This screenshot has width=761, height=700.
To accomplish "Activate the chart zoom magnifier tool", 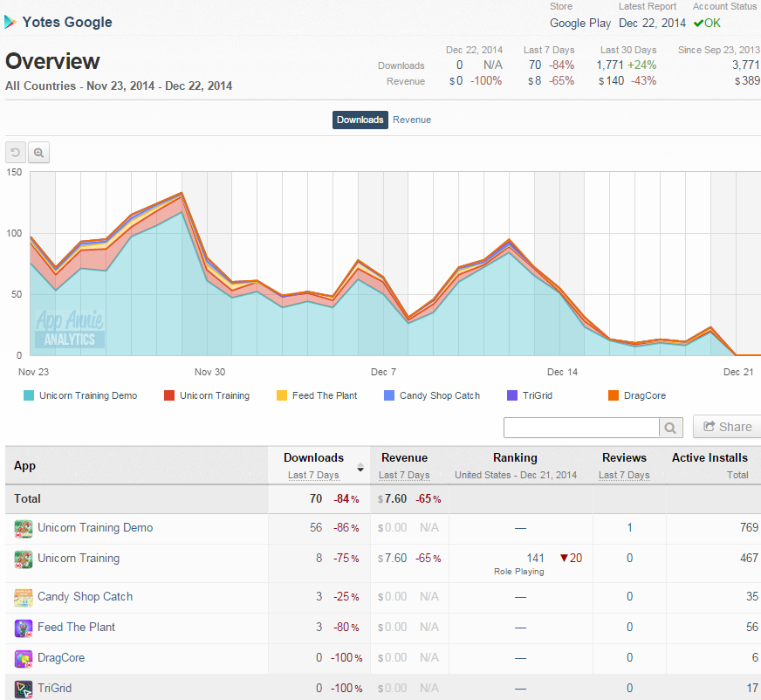I will (x=38, y=153).
